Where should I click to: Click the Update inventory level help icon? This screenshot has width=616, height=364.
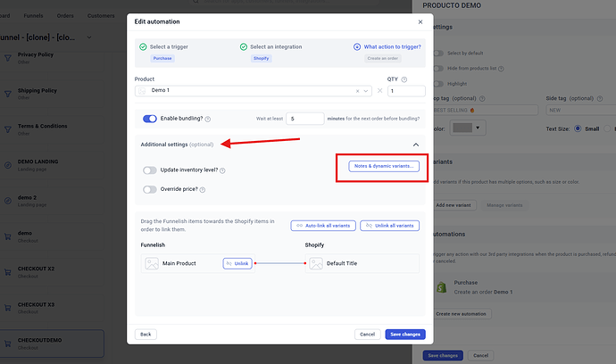point(221,170)
